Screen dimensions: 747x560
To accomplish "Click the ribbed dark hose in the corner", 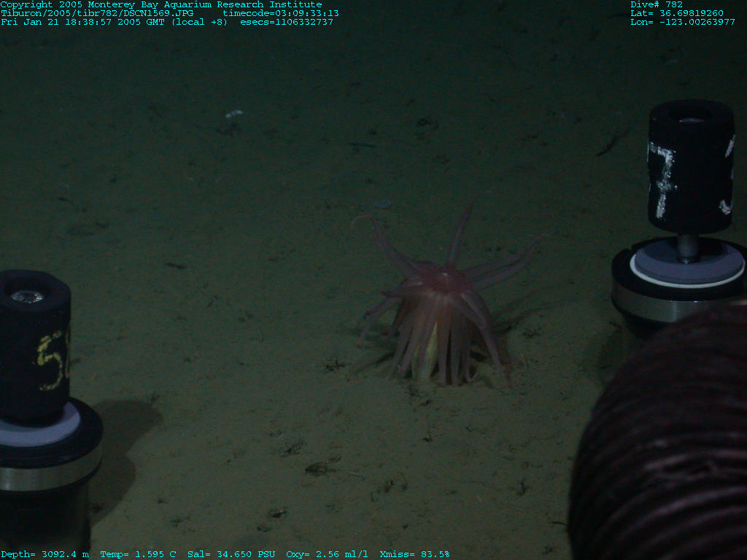I will point(662,438).
